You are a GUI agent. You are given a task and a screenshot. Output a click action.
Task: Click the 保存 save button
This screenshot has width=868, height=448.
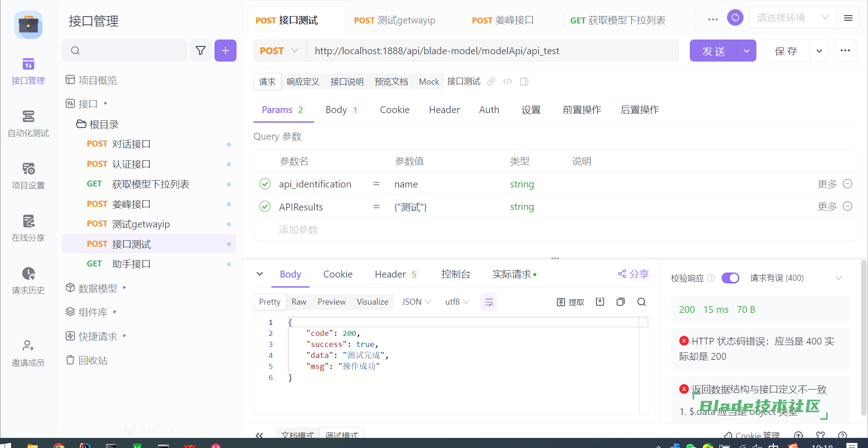pos(786,51)
